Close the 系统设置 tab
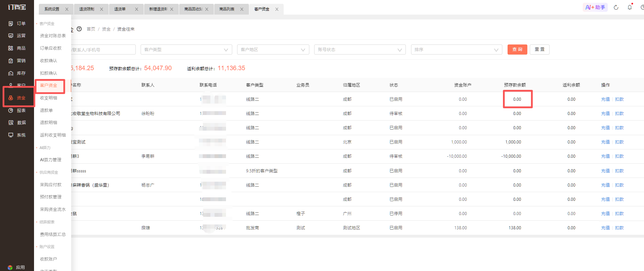The height and width of the screenshot is (271, 644). pos(67,9)
